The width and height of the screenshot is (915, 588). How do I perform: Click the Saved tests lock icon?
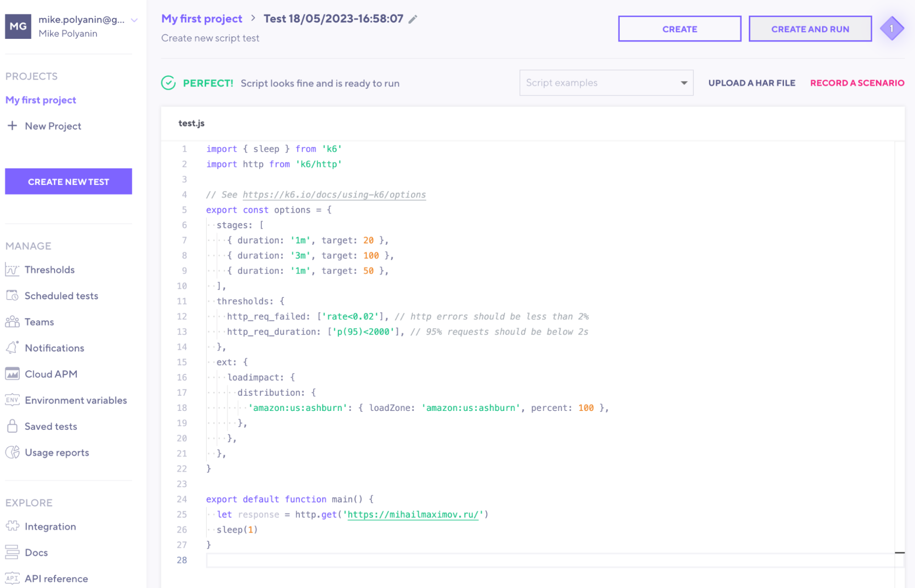12,426
